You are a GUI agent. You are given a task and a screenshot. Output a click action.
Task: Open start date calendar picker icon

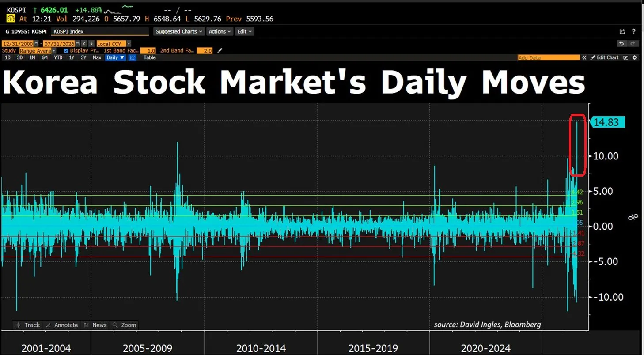[x=36, y=44]
